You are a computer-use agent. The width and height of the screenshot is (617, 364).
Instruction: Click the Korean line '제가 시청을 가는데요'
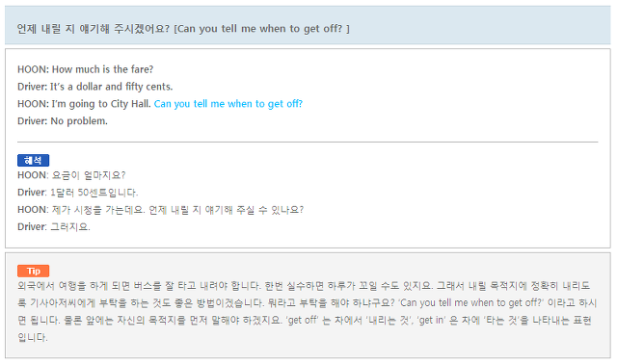coord(98,210)
